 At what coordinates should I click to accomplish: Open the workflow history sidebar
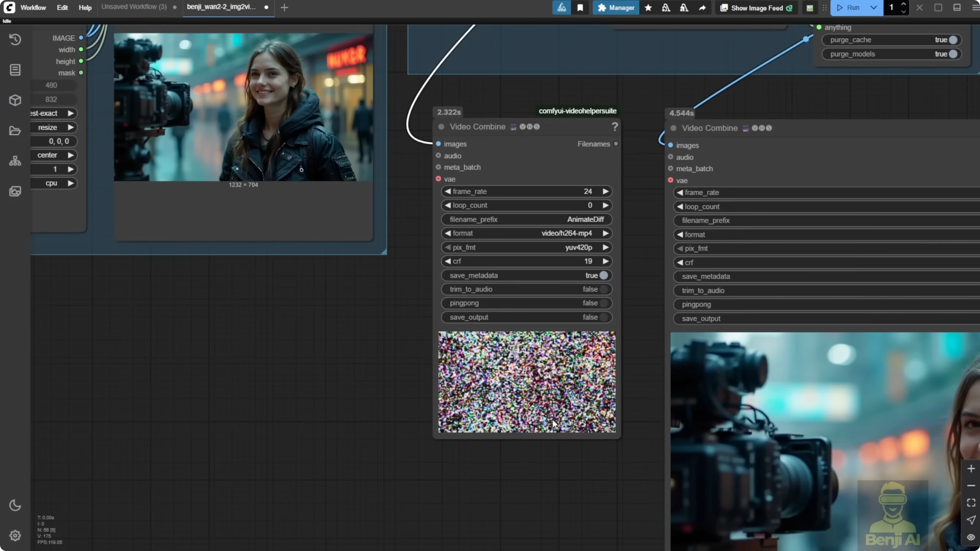click(15, 40)
